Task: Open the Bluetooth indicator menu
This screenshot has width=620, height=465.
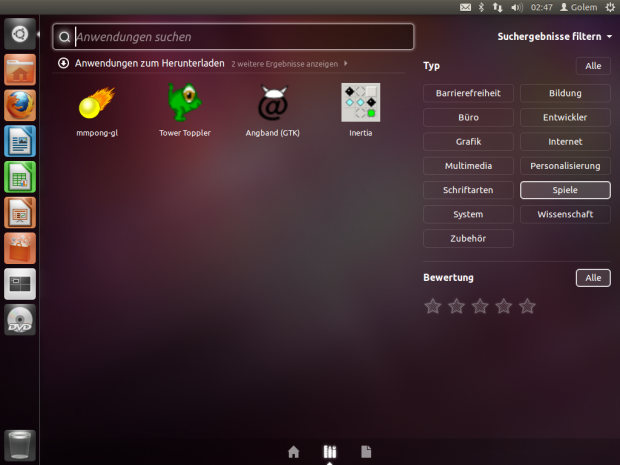Action: click(x=481, y=7)
